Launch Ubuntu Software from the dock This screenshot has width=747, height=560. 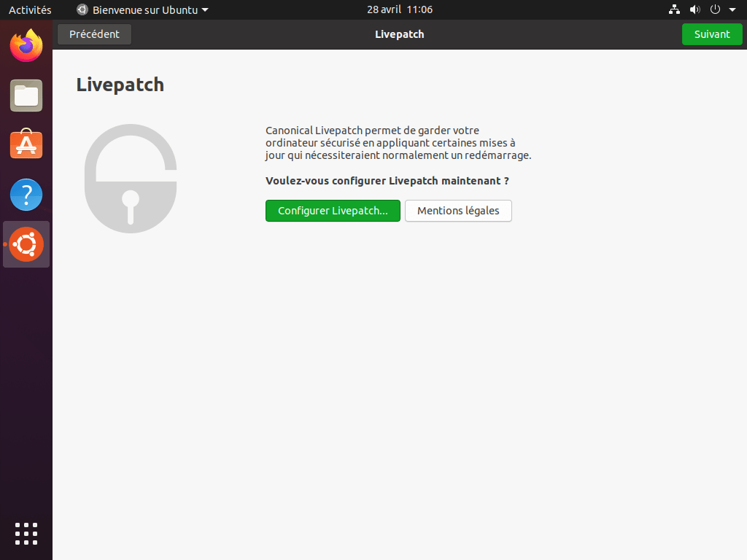(x=26, y=144)
